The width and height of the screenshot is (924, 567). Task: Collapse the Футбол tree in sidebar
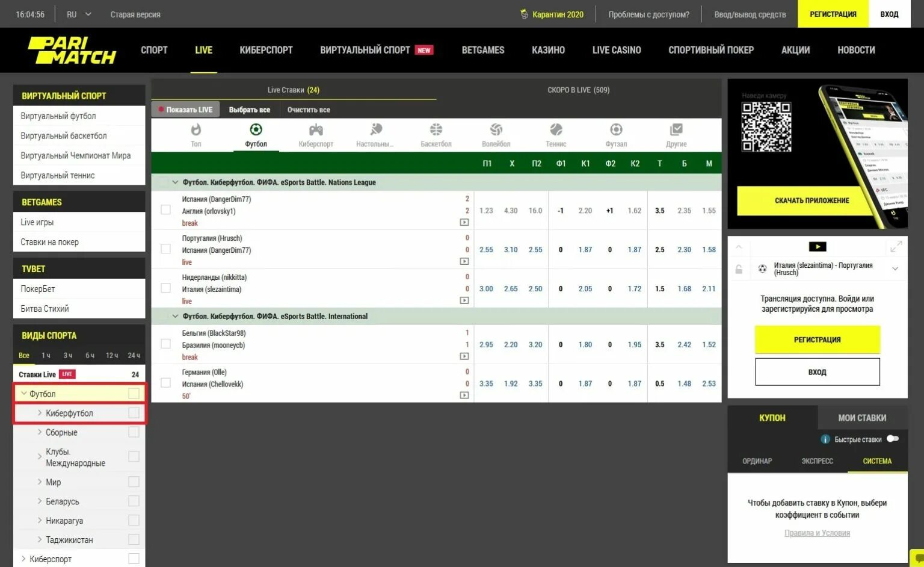point(23,394)
